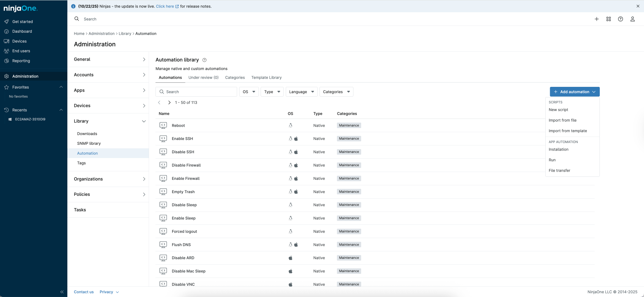Switch to the Template Library tab

[266, 78]
